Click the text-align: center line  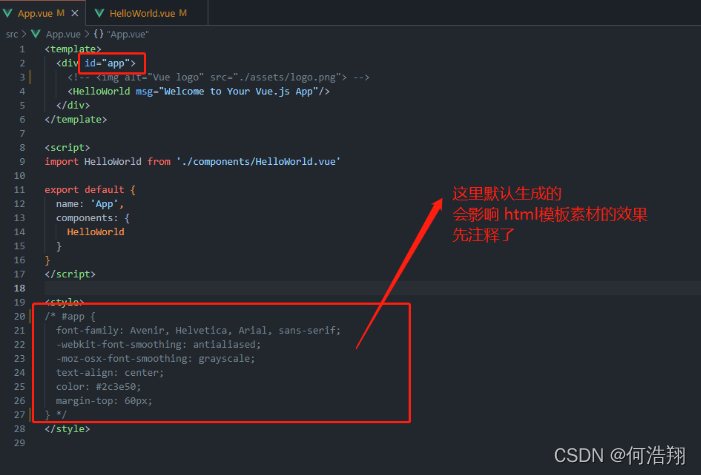110,373
